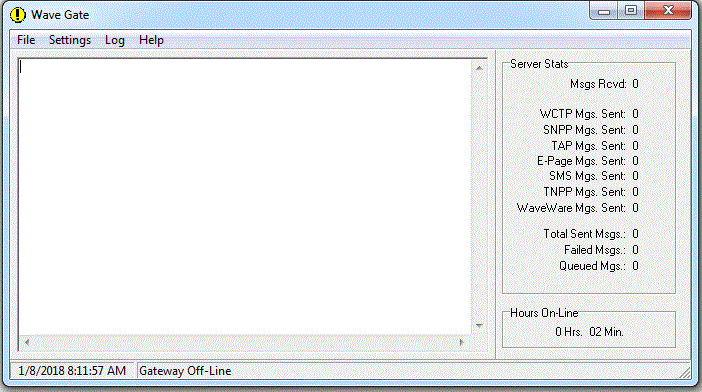702x392 pixels.
Task: Click the Gateway Off-Line status text
Action: click(185, 371)
